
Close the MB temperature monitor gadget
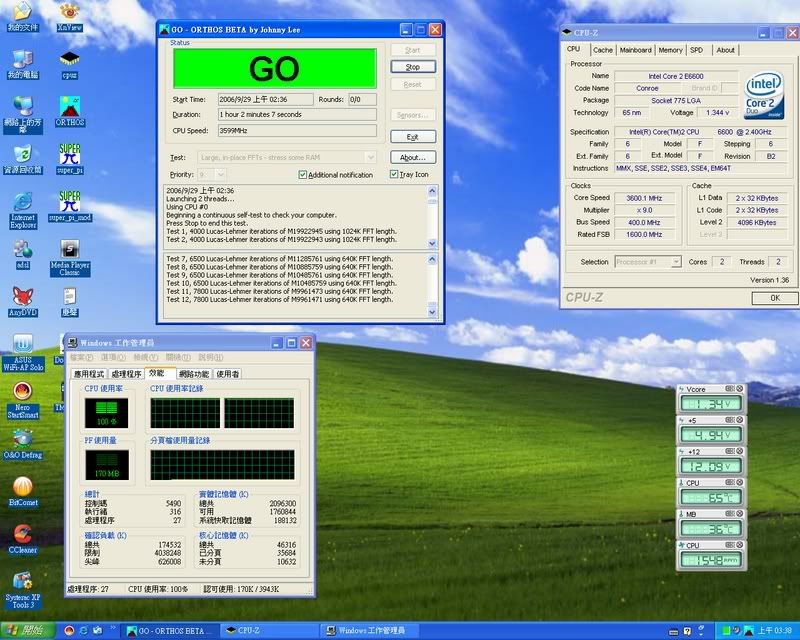pos(739,513)
